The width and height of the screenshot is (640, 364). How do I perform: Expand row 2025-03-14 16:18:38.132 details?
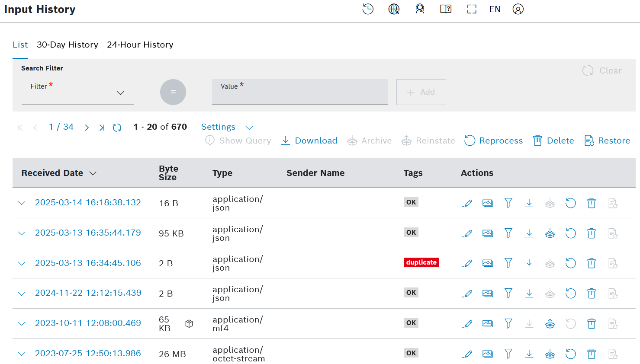pos(22,203)
